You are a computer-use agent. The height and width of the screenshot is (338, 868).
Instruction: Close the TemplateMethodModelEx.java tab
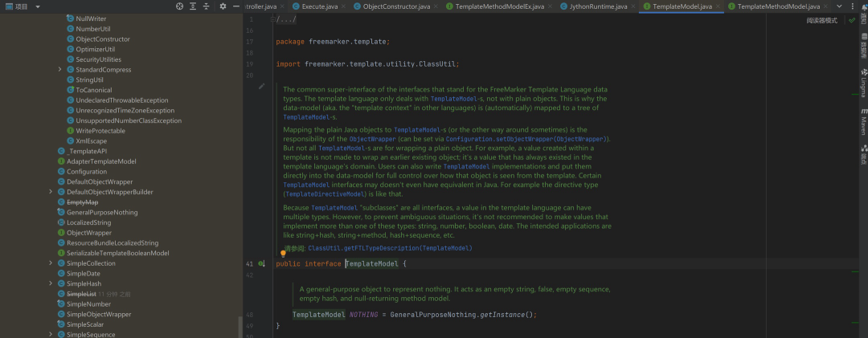(x=550, y=6)
